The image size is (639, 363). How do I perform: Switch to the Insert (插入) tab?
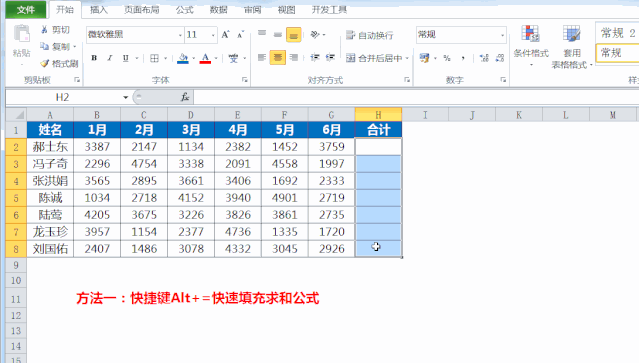[x=98, y=10]
